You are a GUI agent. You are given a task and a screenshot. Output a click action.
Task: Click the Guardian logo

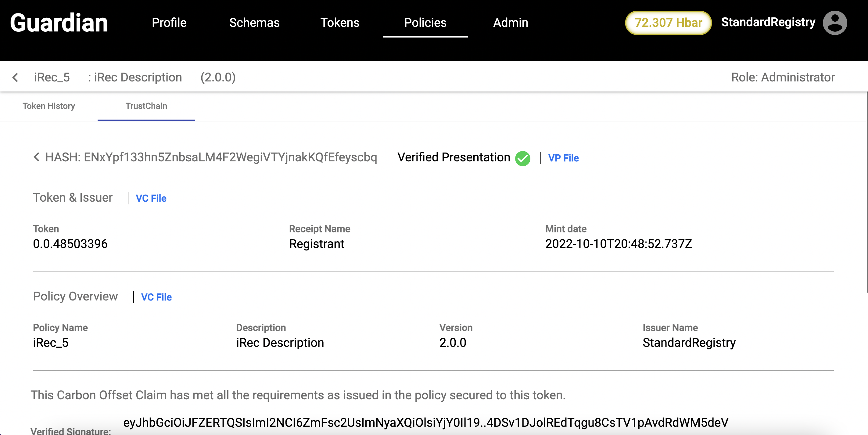pos(59,23)
